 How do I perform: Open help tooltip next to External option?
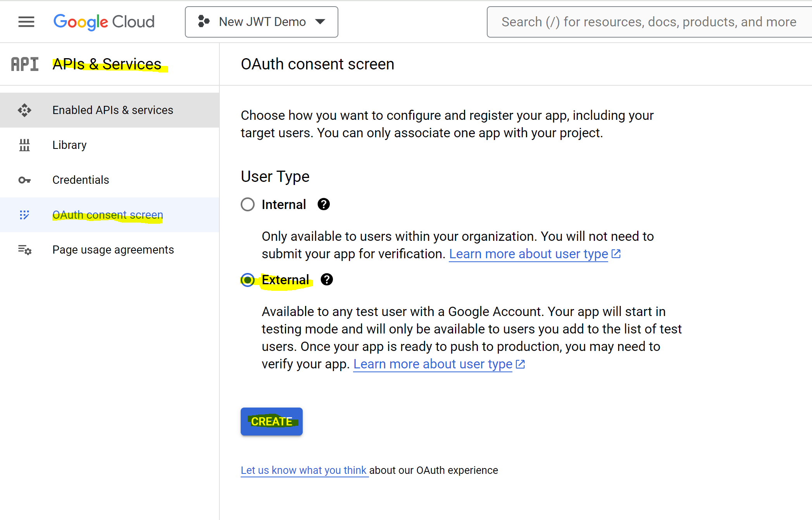(327, 280)
